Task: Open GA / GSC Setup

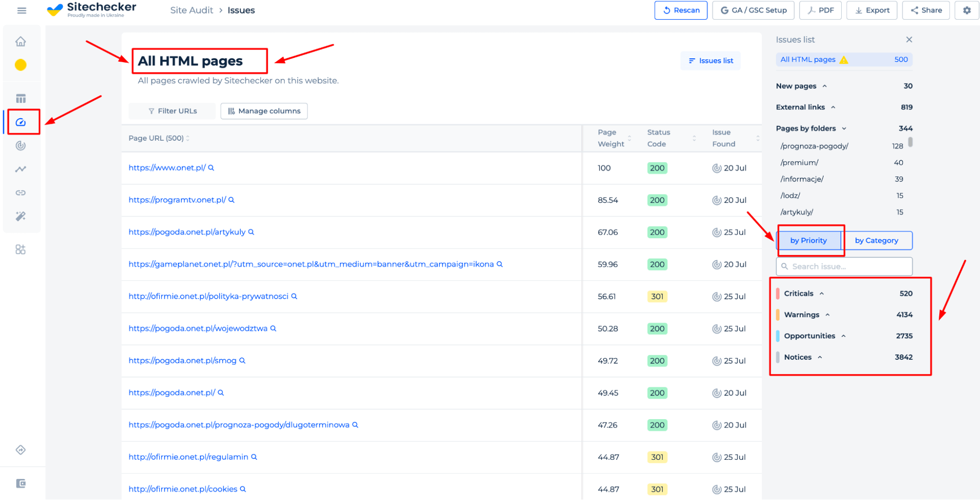Action: (754, 10)
